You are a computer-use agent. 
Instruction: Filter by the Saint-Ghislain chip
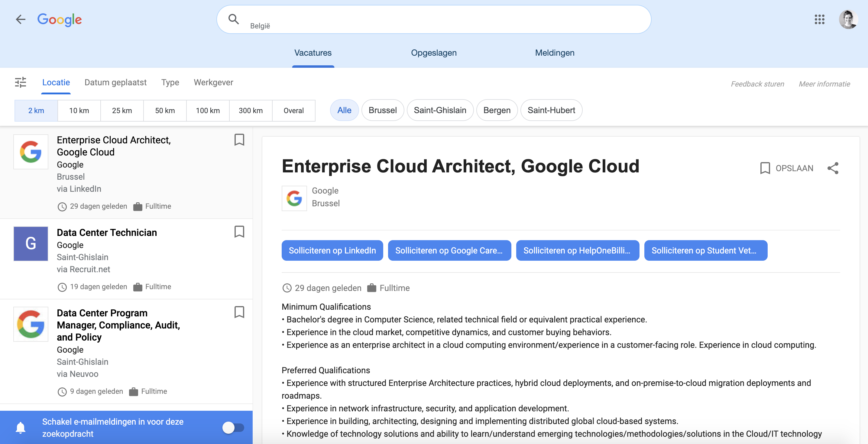440,110
